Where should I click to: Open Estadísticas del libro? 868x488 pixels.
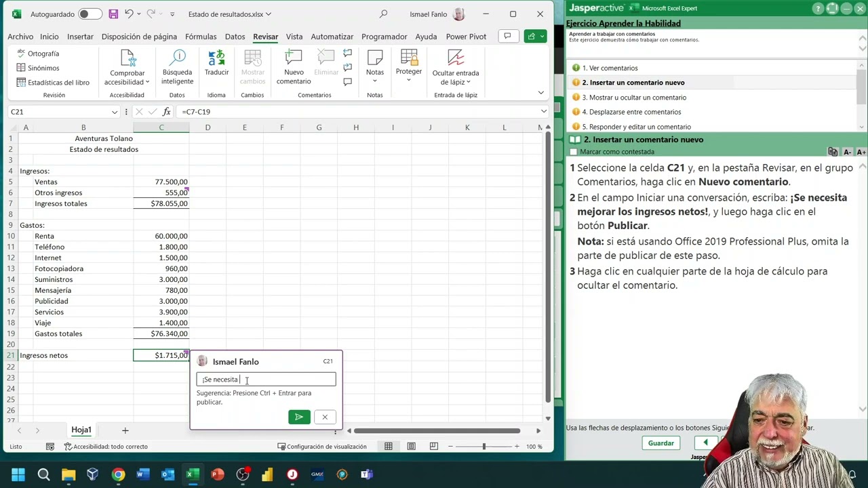pos(53,82)
